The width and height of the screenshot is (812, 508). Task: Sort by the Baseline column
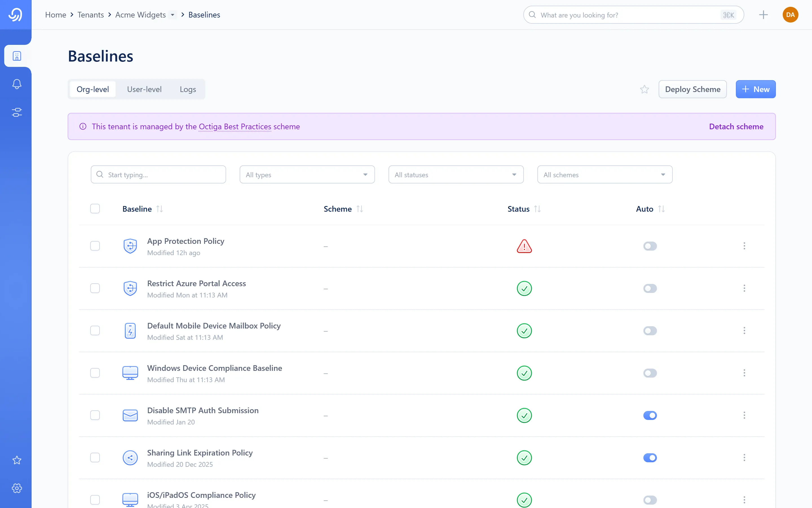pos(143,209)
